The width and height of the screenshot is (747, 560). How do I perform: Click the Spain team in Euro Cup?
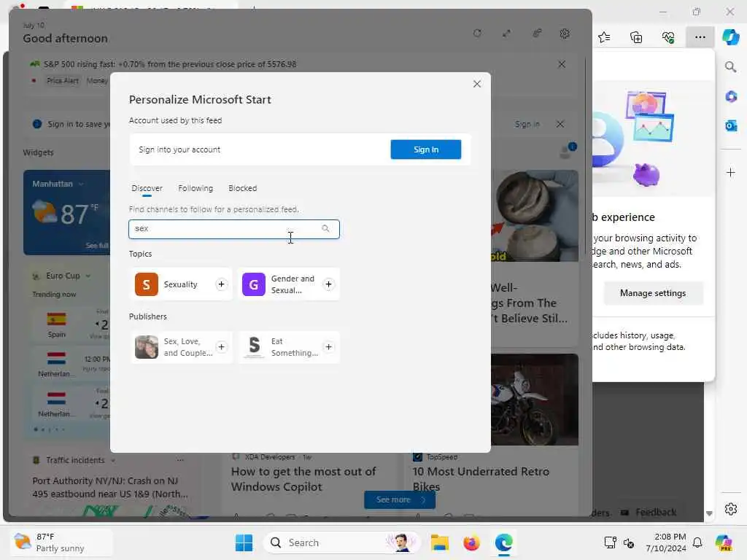coord(57,324)
